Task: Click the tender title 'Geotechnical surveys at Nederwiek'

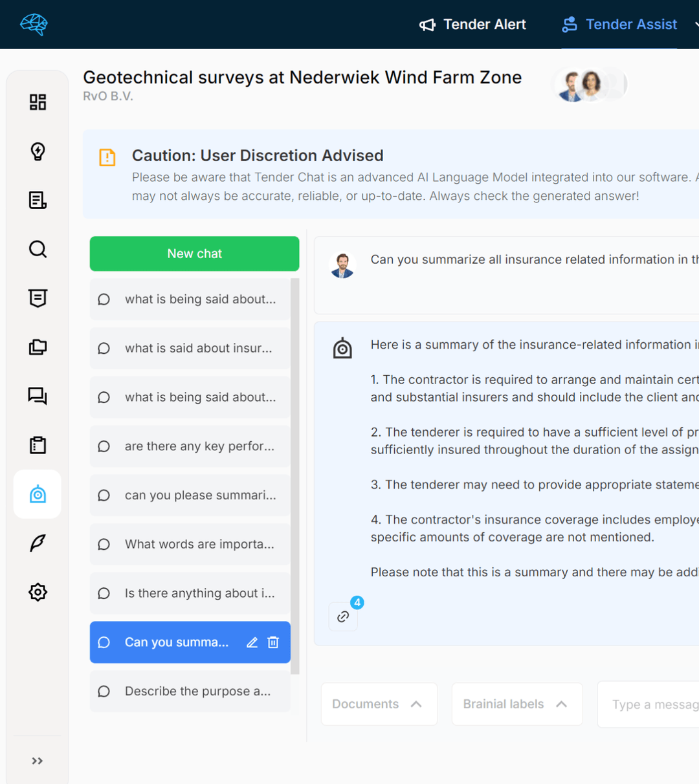Action: point(302,78)
